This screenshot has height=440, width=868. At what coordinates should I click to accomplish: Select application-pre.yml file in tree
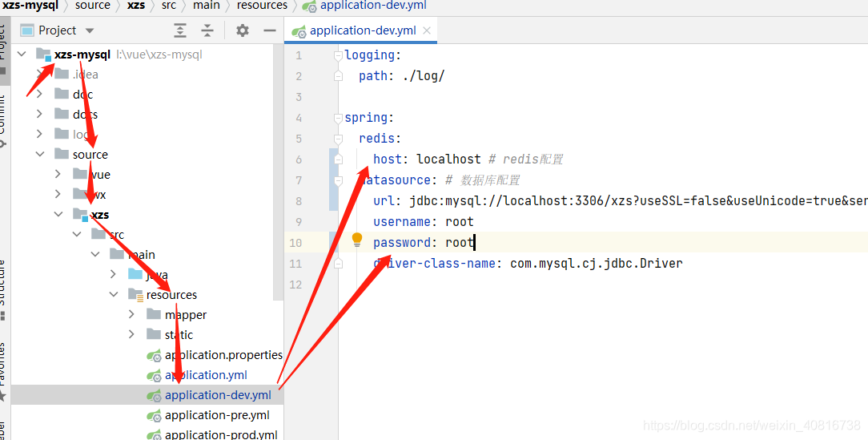coord(217,415)
